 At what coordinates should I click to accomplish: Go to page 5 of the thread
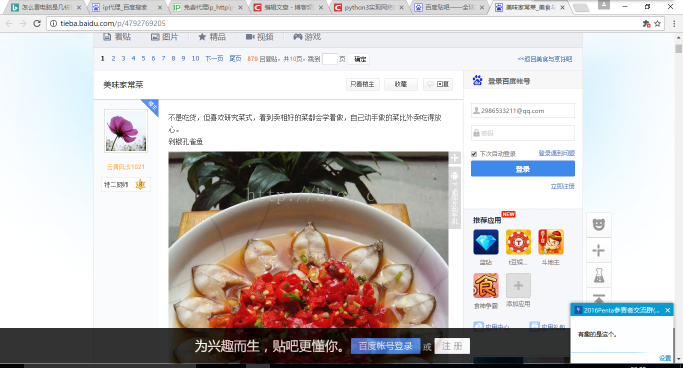[143, 58]
